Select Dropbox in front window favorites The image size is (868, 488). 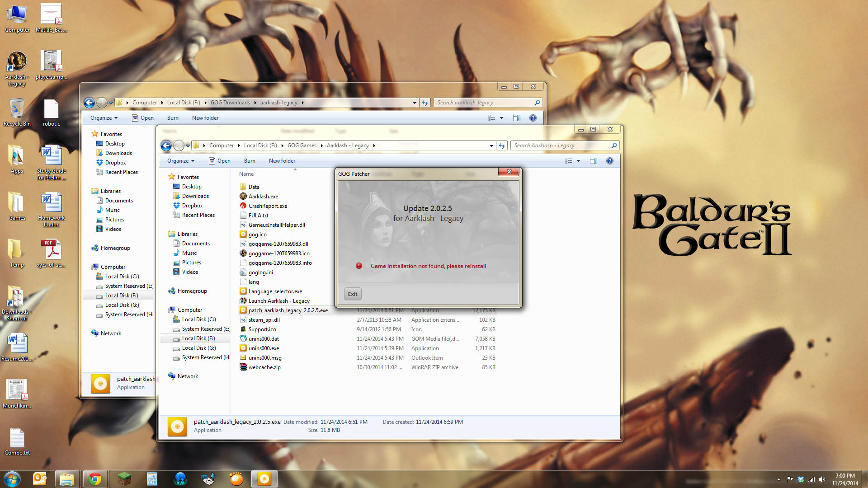[x=192, y=206]
